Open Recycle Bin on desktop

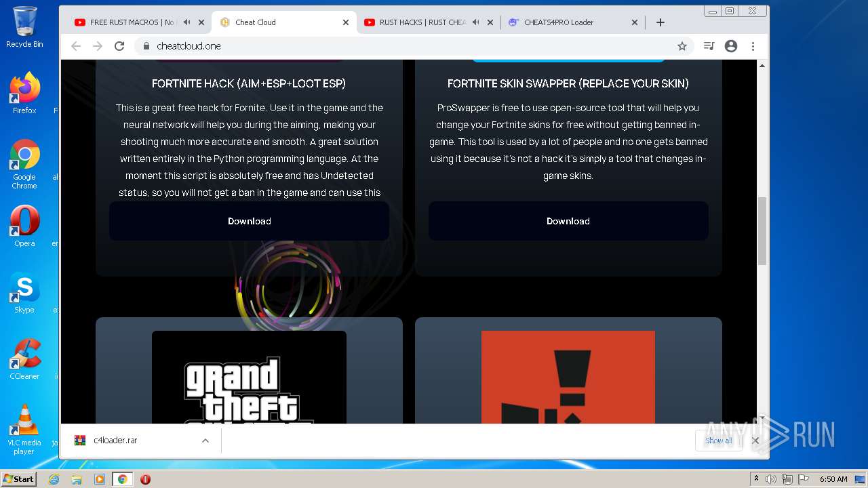(x=24, y=28)
